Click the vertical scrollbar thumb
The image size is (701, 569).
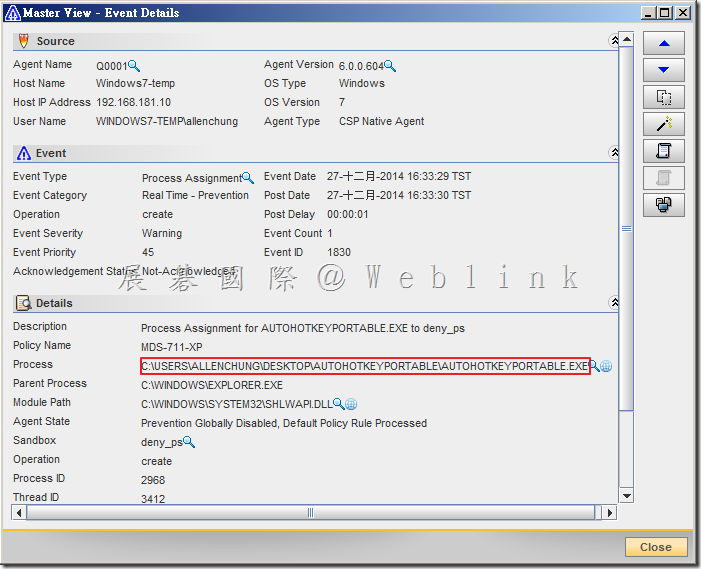(627, 228)
